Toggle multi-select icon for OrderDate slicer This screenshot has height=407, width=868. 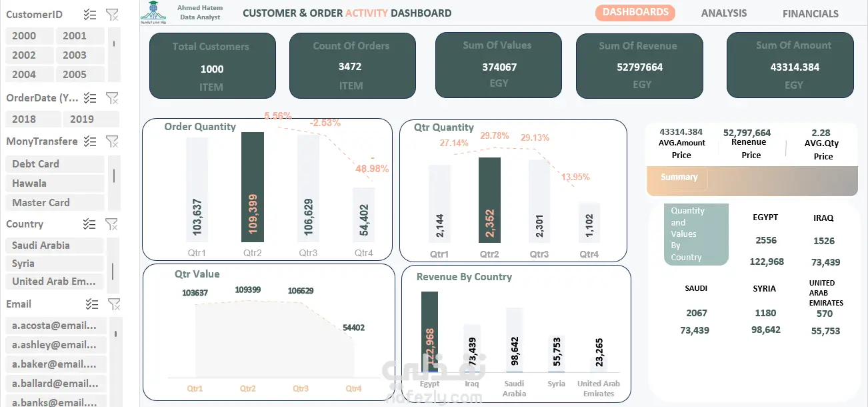(x=90, y=98)
